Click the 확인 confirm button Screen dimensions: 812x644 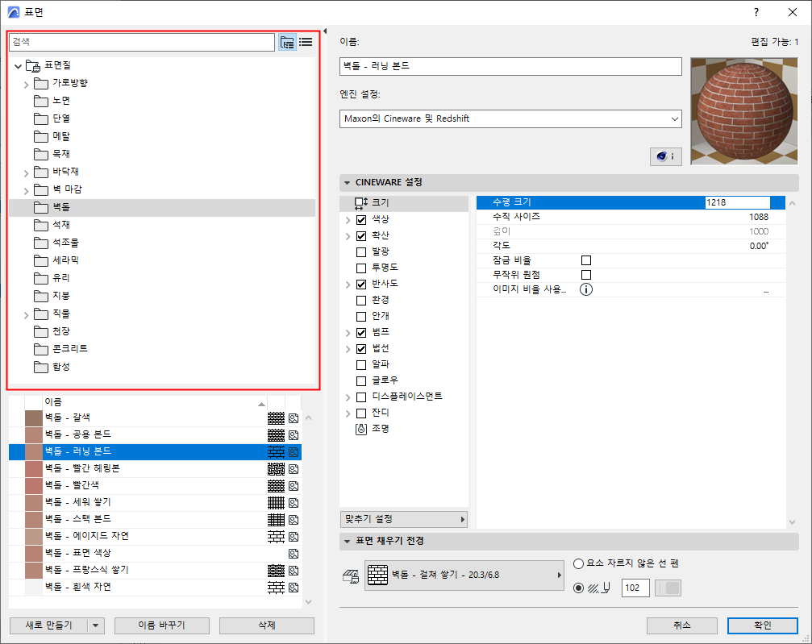coord(762,625)
